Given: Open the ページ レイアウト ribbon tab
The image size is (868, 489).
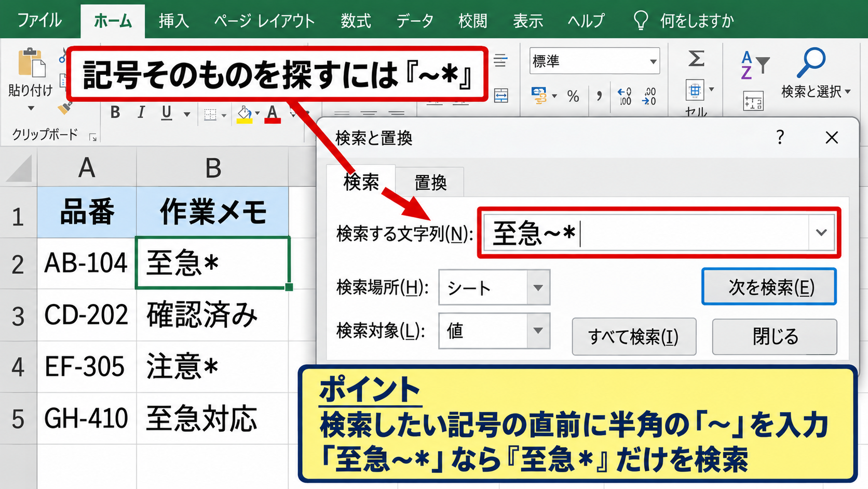Looking at the screenshot, I should (x=264, y=21).
